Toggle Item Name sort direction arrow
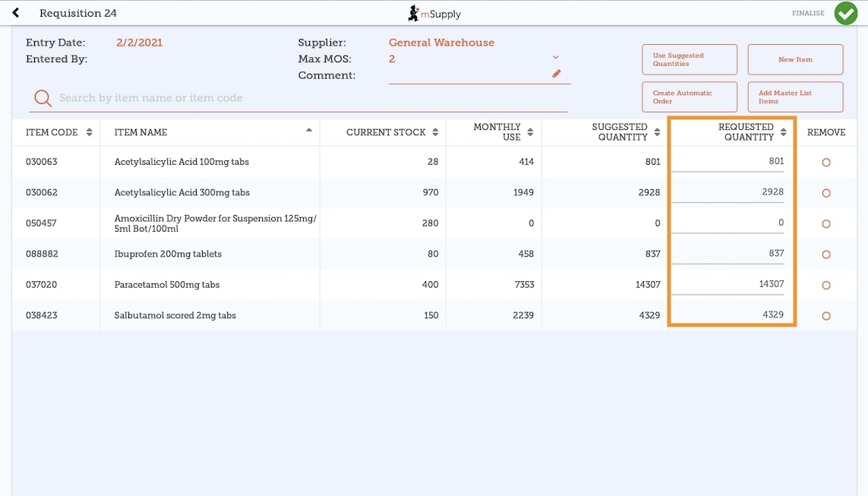 pos(309,131)
